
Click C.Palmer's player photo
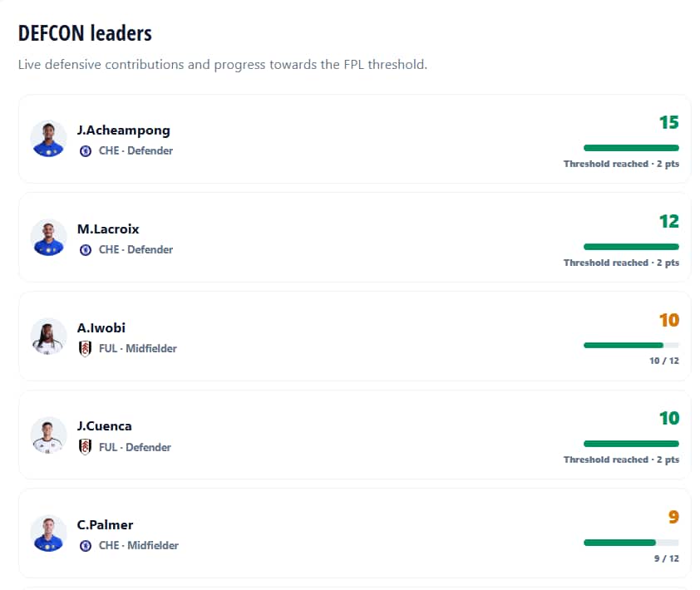[48, 533]
